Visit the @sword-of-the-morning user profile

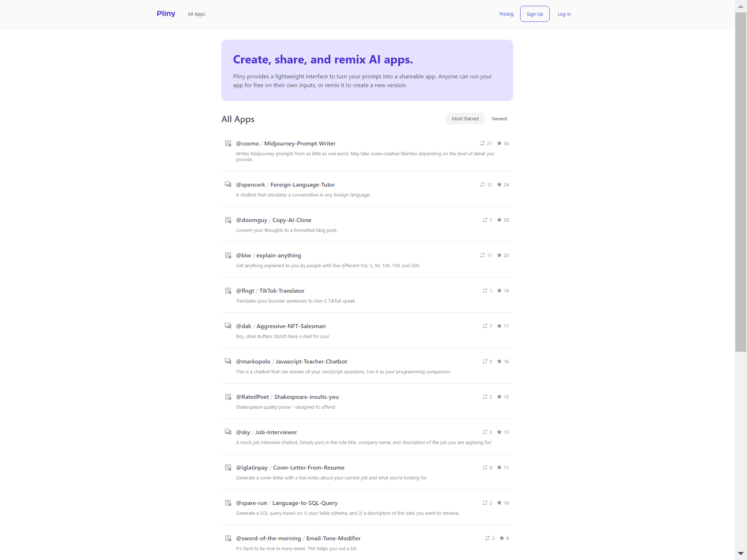pos(268,538)
